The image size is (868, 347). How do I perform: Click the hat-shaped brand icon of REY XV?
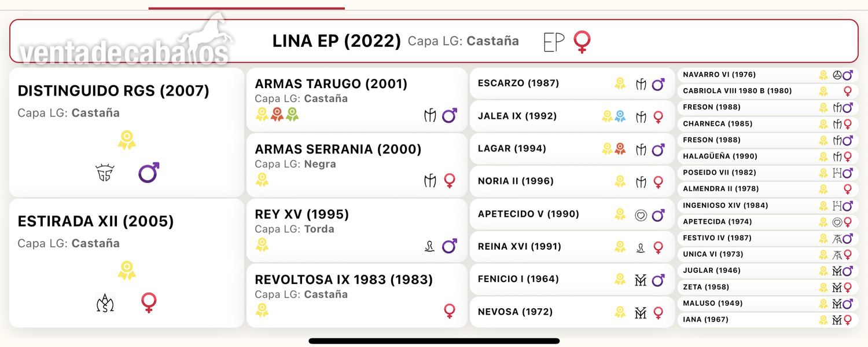pos(429,246)
